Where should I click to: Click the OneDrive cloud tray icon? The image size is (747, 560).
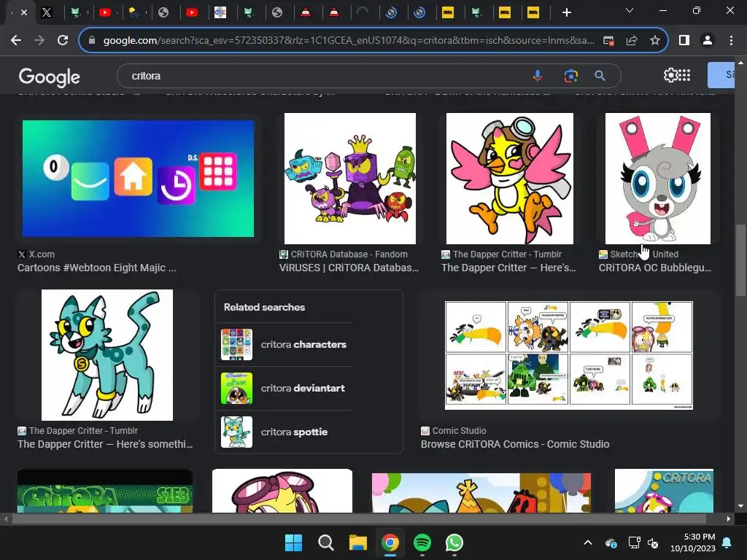(x=611, y=542)
